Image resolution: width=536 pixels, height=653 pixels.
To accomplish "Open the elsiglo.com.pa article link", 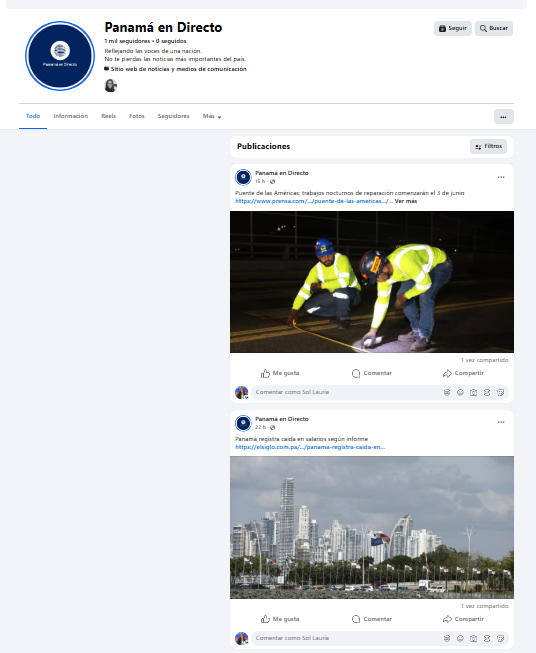I will click(x=310, y=447).
